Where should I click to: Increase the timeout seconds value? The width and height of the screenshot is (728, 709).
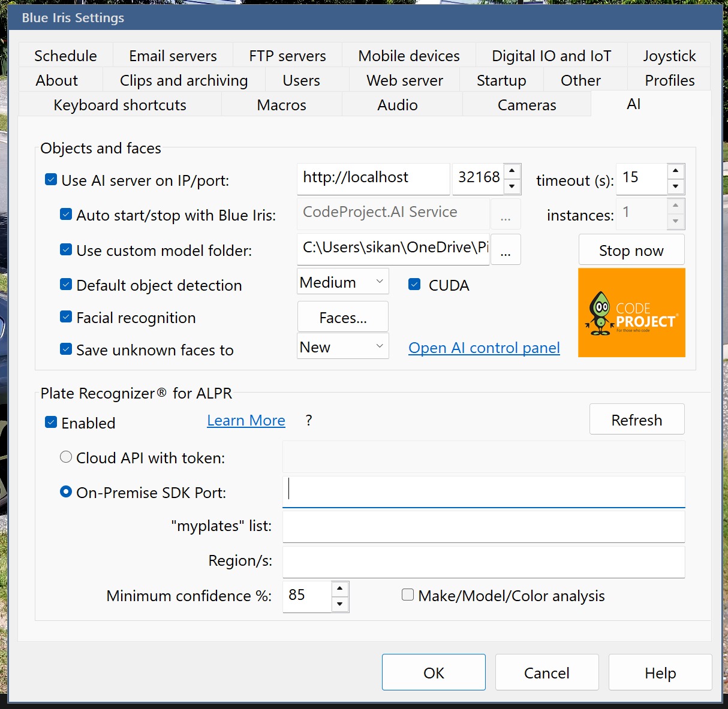(676, 171)
